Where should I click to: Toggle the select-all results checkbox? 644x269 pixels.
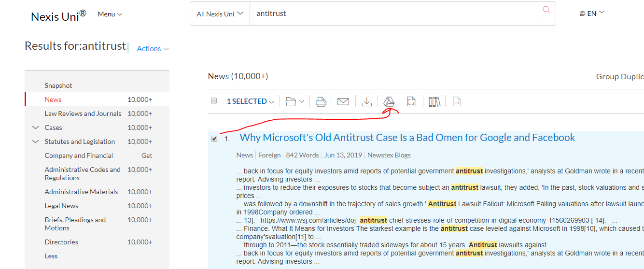pos(214,100)
